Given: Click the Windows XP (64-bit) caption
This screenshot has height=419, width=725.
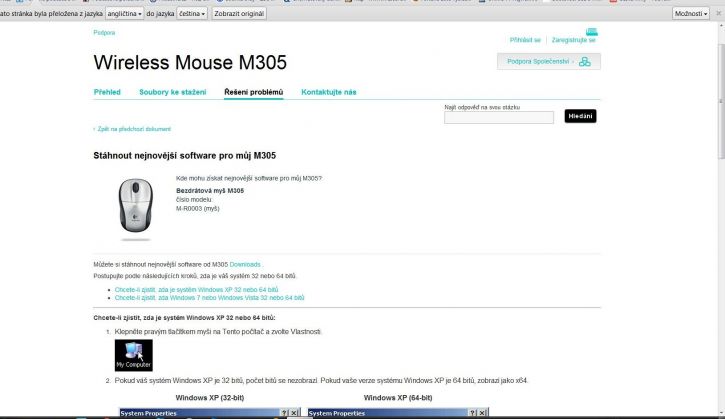Looking at the screenshot, I should coord(398,398).
